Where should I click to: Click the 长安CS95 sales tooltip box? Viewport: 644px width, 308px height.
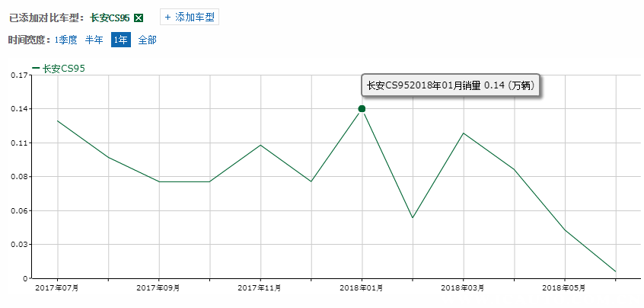point(451,85)
